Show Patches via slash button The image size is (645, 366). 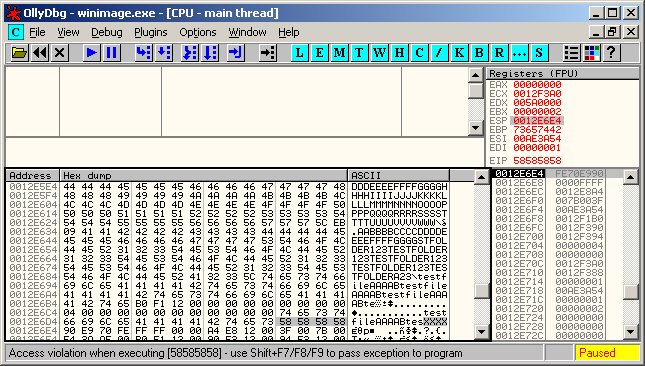(439, 53)
